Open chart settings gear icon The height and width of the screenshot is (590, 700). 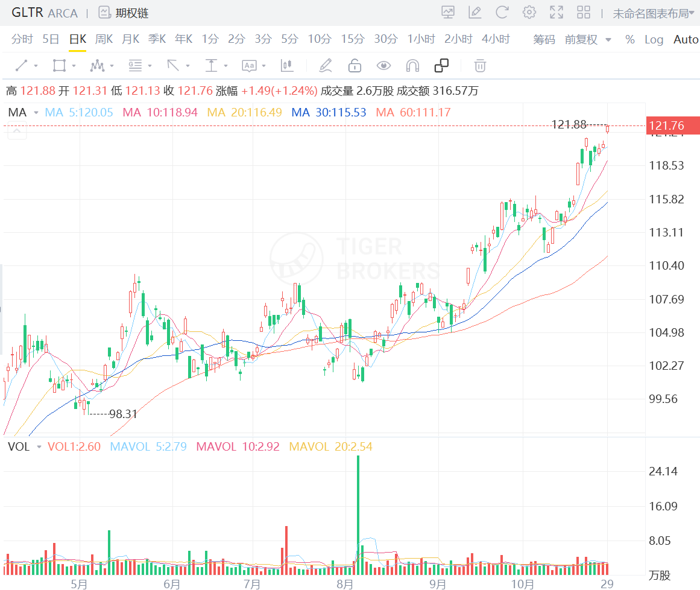pyautogui.click(x=529, y=12)
